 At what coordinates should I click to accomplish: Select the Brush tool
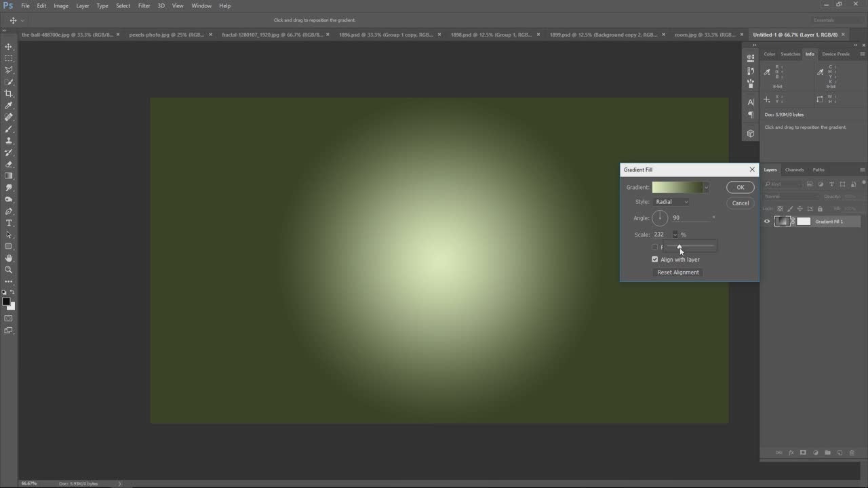point(9,129)
